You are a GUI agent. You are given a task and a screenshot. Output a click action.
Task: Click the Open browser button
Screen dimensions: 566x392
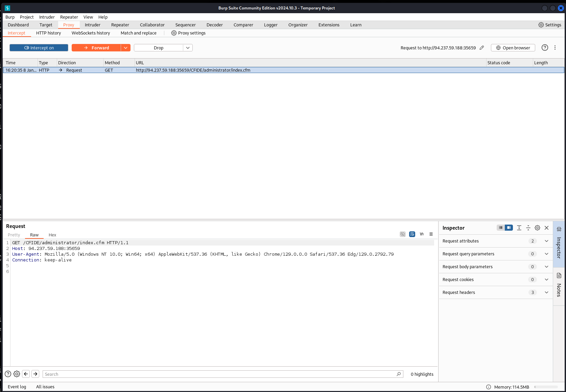coord(513,48)
